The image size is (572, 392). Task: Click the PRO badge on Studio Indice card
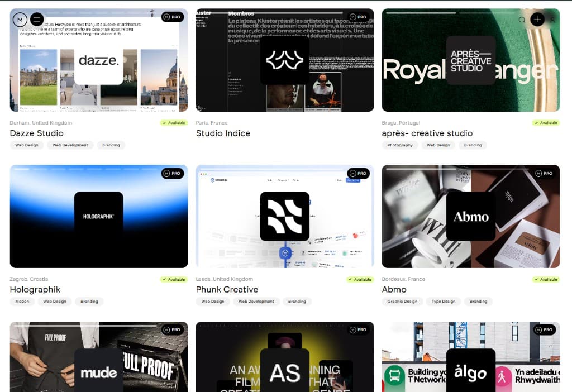358,17
